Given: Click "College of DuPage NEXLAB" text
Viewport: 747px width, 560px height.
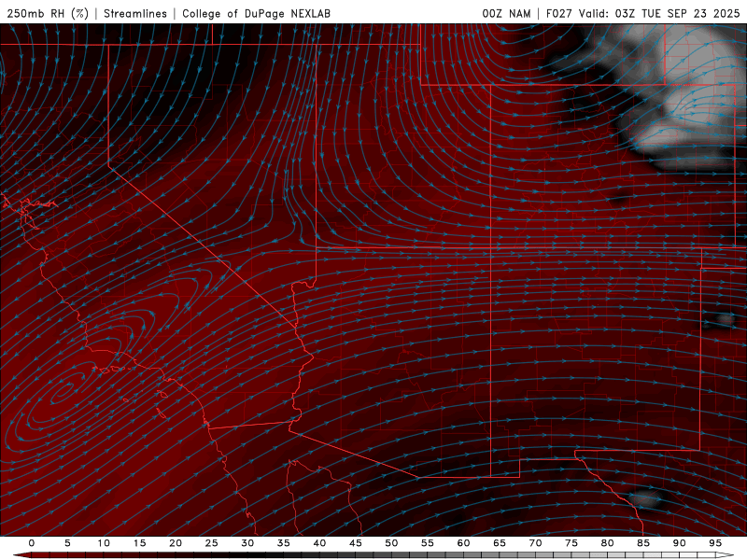Looking at the screenshot, I should click(x=256, y=13).
